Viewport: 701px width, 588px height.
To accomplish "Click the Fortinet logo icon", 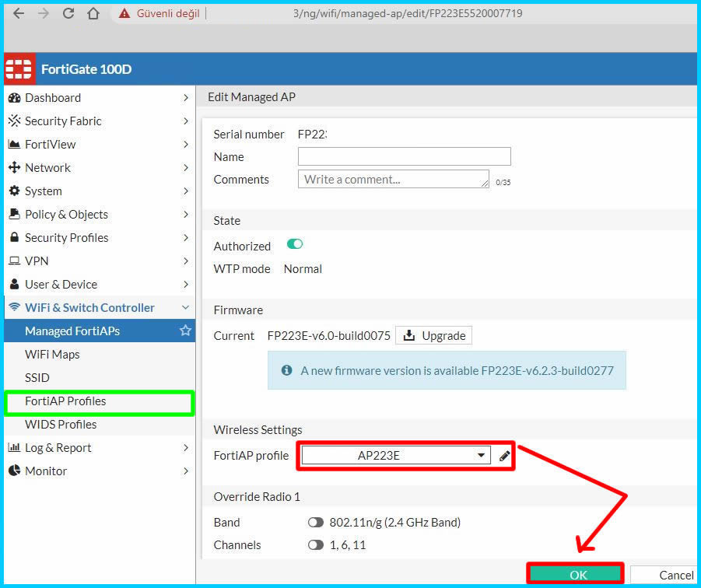I will pyautogui.click(x=19, y=68).
